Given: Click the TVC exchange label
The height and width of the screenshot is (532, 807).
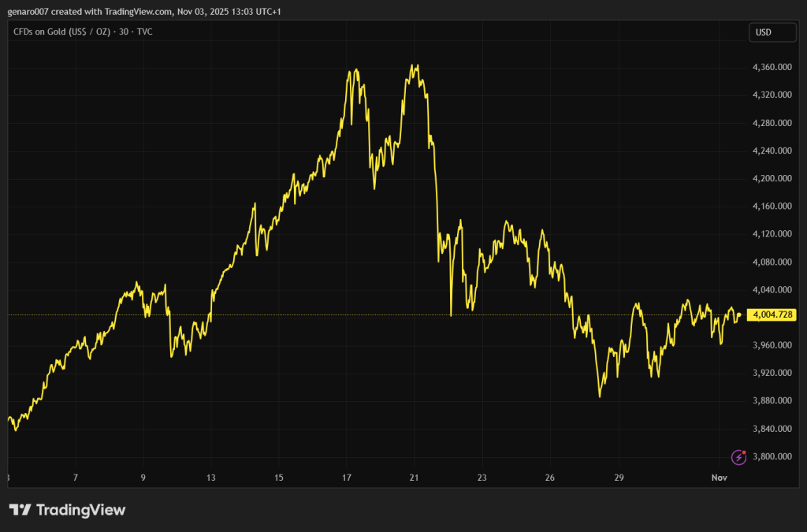Looking at the screenshot, I should pos(145,32).
